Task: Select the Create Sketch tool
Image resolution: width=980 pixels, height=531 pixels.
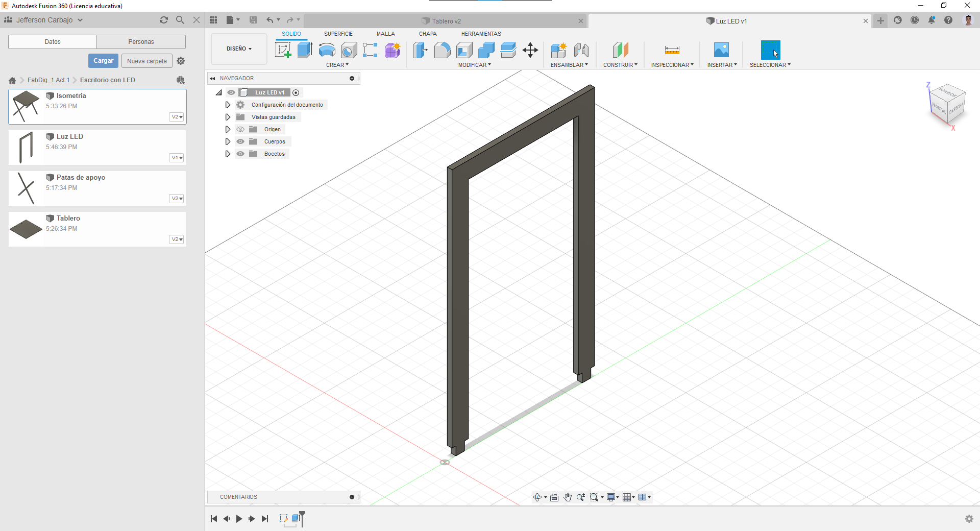Action: (x=283, y=50)
